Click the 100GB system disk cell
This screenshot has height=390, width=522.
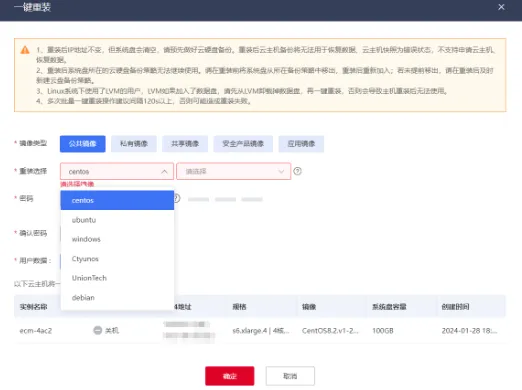383,331
